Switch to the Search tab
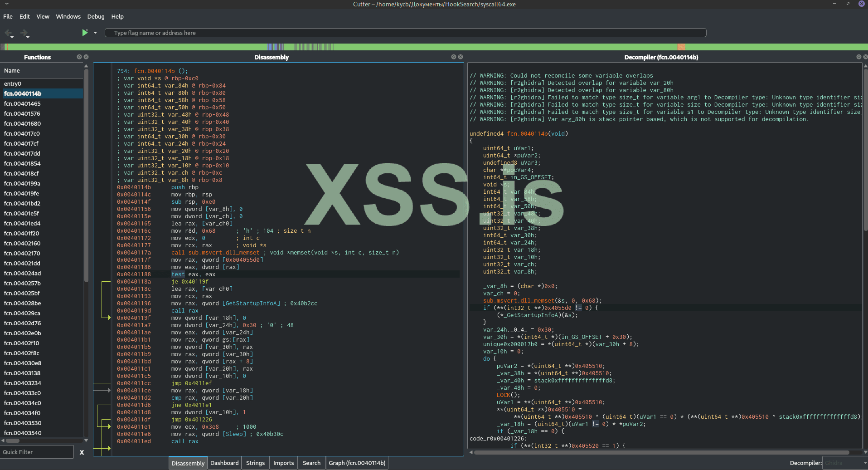The image size is (868, 470). pyautogui.click(x=312, y=463)
